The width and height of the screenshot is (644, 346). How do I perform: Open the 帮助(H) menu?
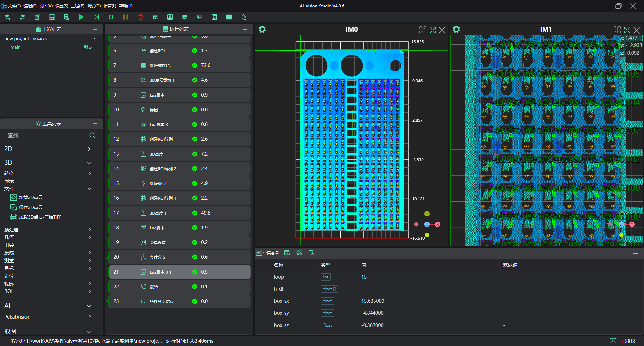coord(126,6)
